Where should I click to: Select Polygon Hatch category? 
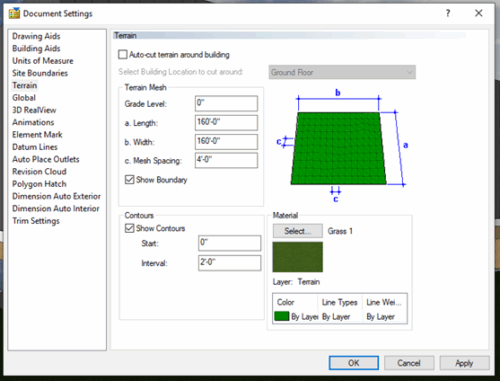pyautogui.click(x=39, y=184)
